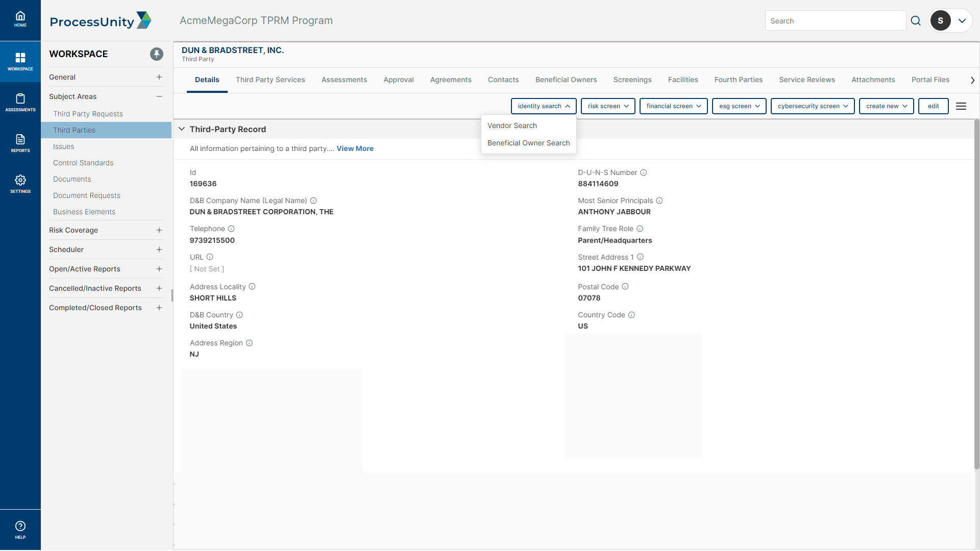Open the risk screen dropdown

tap(608, 106)
